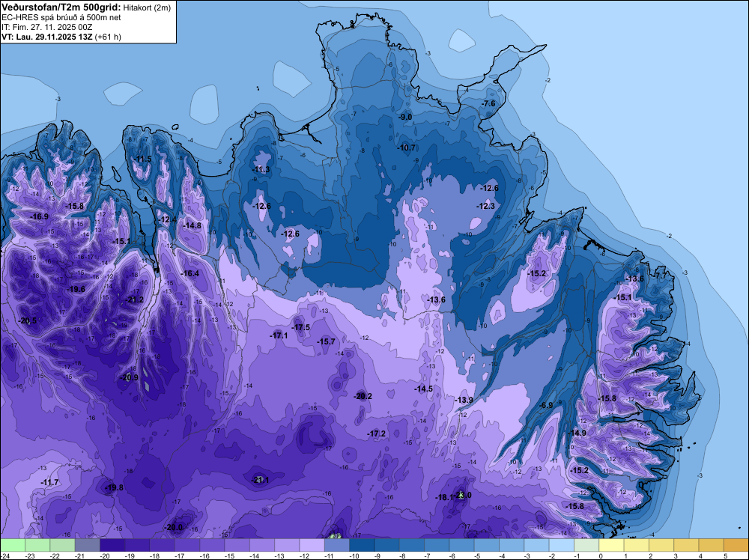
Task: Click the -24 light green legend swatch
Action: pyautogui.click(x=13, y=545)
